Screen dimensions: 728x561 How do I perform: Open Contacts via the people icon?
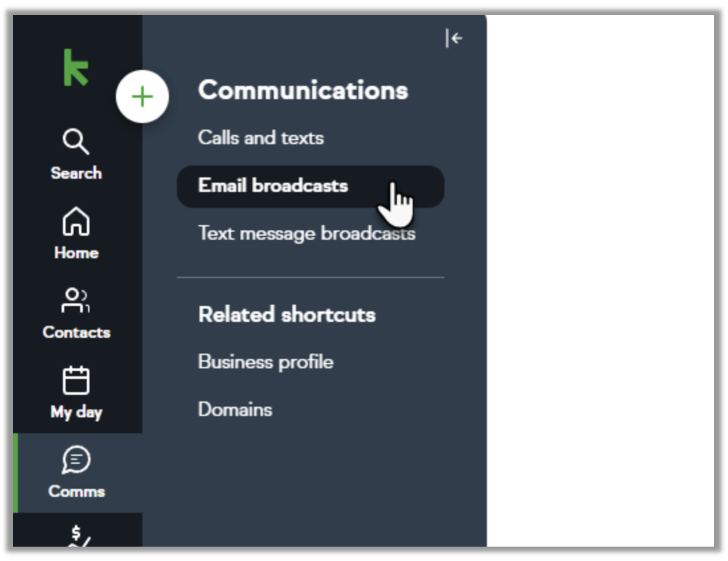(x=76, y=300)
